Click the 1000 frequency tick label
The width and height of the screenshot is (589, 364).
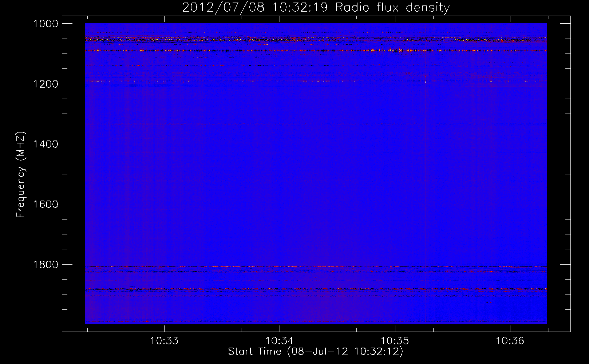coord(46,24)
